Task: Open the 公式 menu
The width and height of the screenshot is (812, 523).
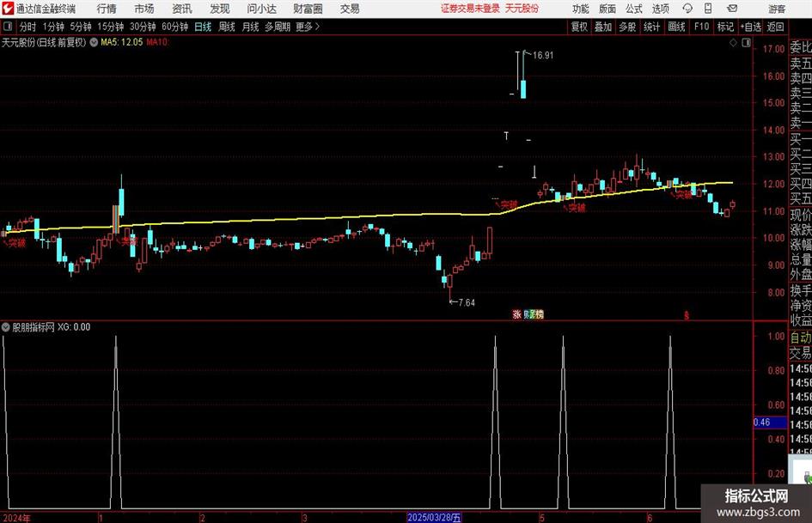Action: tap(634, 9)
